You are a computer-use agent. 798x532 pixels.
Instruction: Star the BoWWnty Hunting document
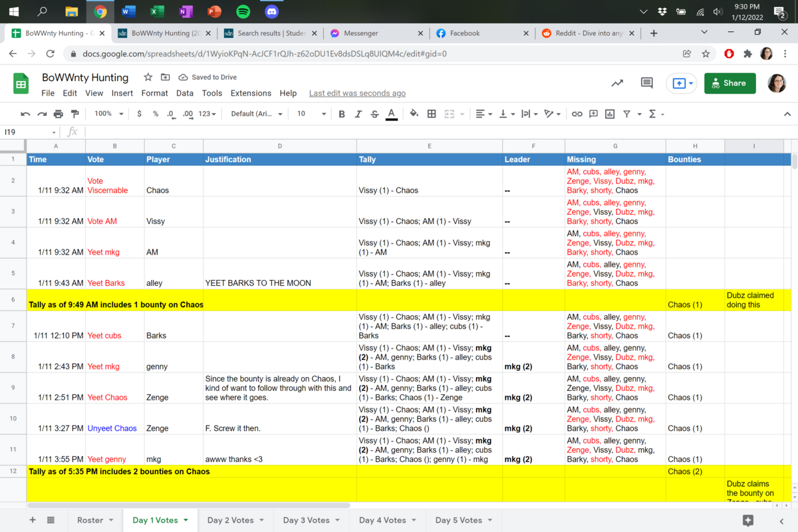(148, 77)
